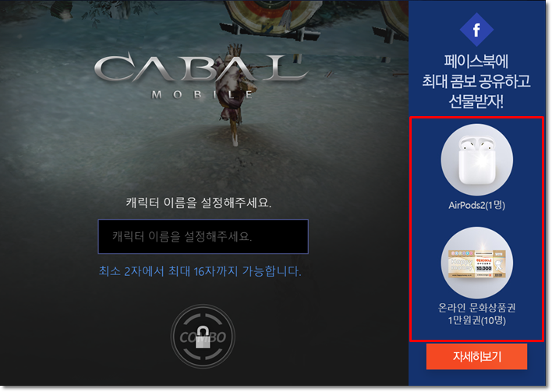552x392 pixels.
Task: Click the padlock on the COMBO button
Action: tap(203, 337)
